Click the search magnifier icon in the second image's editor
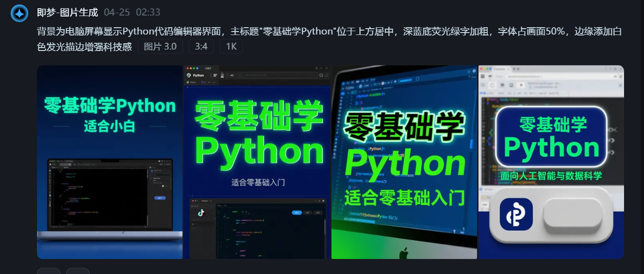This screenshot has width=644, height=274. click(x=321, y=75)
